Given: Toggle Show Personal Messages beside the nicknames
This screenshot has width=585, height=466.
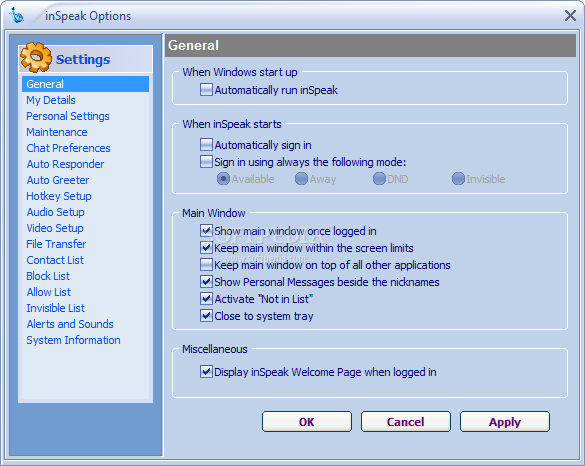Looking at the screenshot, I should tap(206, 282).
